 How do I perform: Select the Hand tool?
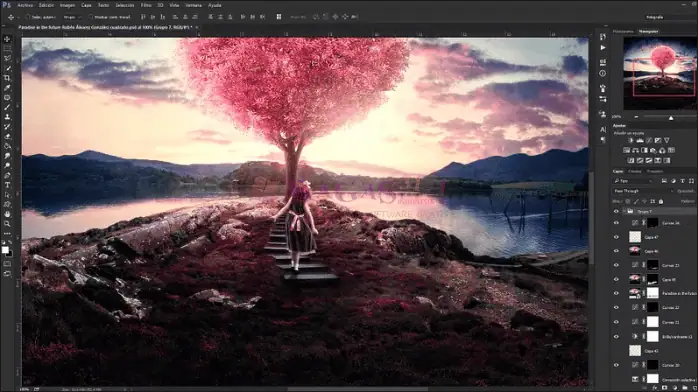click(7, 214)
